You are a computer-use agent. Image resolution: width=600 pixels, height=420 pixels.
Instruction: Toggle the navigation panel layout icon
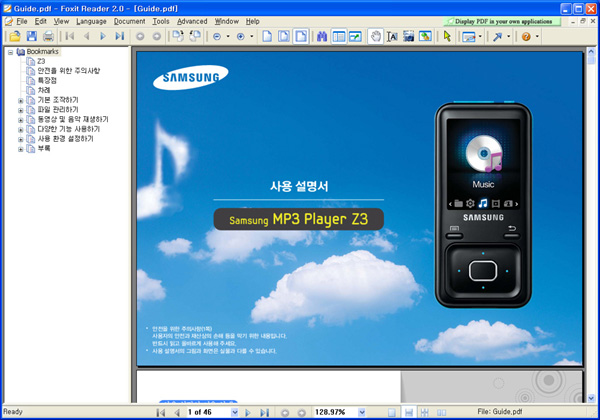click(x=339, y=36)
